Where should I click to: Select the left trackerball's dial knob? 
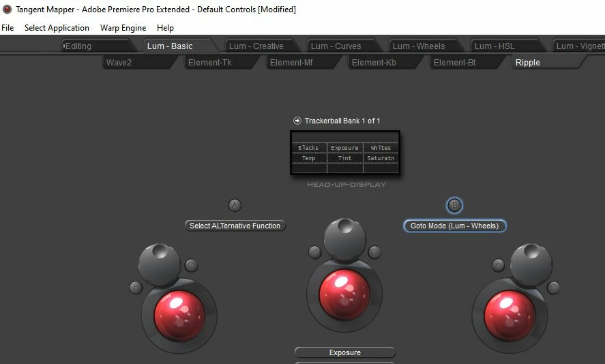160,264
